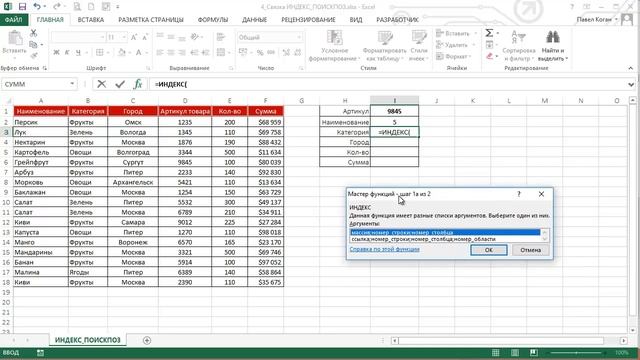Click the Percent style icon
This screenshot has height=360, width=640.
click(260, 52)
